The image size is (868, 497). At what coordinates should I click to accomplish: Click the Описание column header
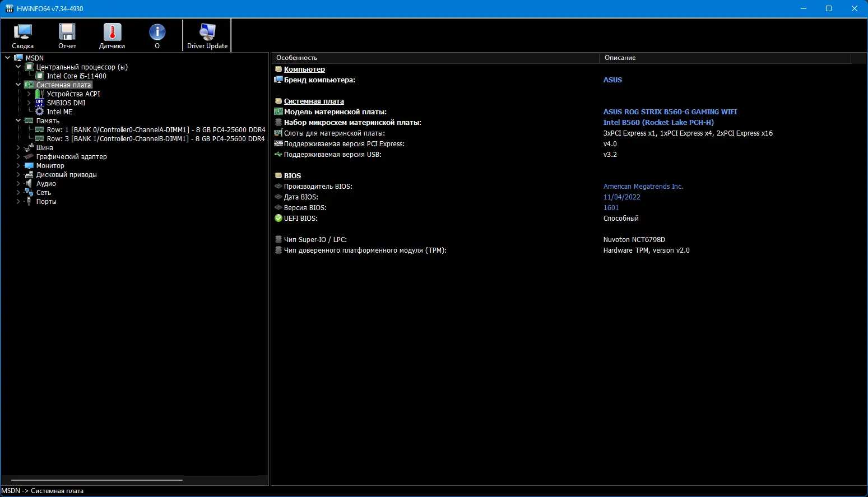(x=725, y=58)
